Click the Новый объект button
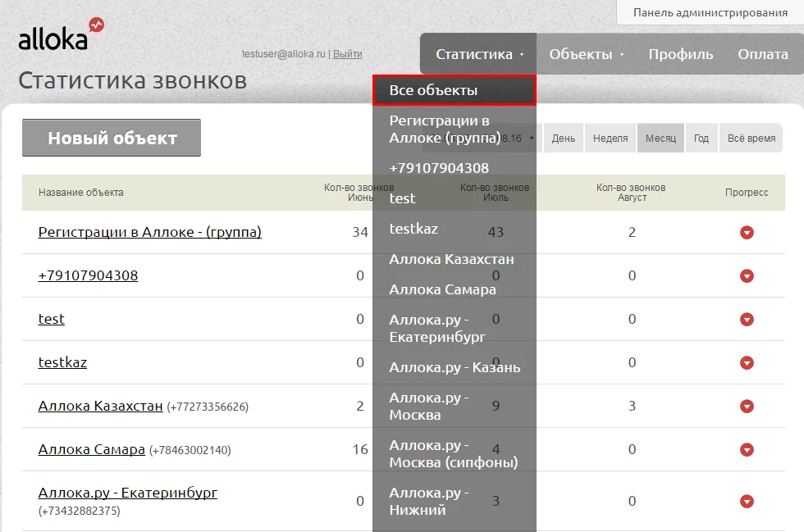The image size is (804, 532). pos(112,138)
